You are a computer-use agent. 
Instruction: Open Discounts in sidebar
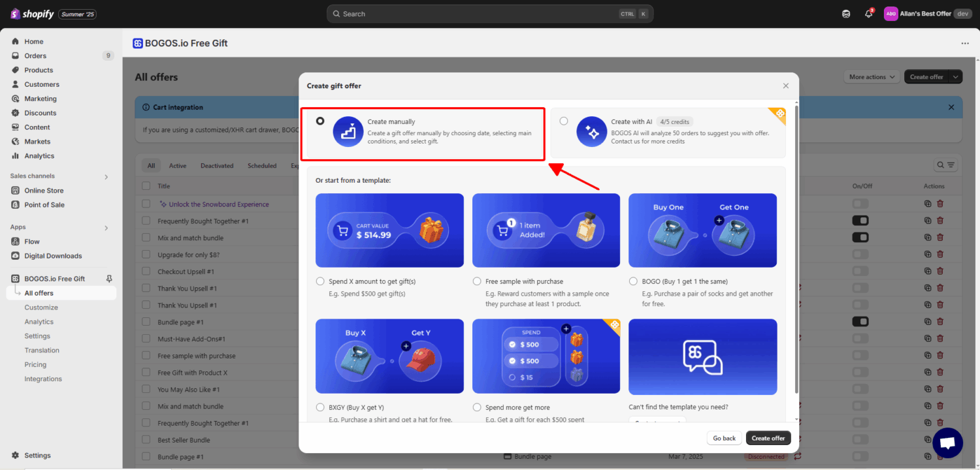pyautogui.click(x=41, y=114)
